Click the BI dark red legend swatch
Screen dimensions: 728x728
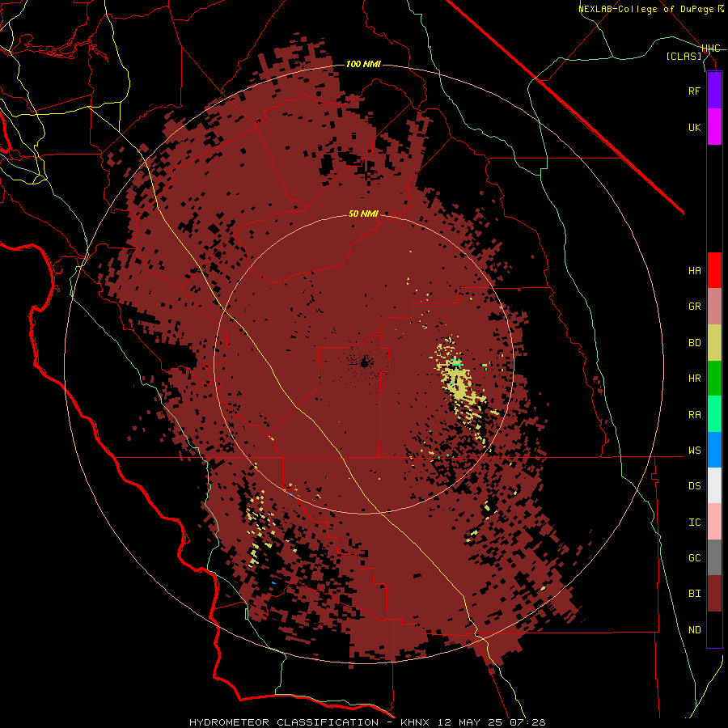coord(714,594)
